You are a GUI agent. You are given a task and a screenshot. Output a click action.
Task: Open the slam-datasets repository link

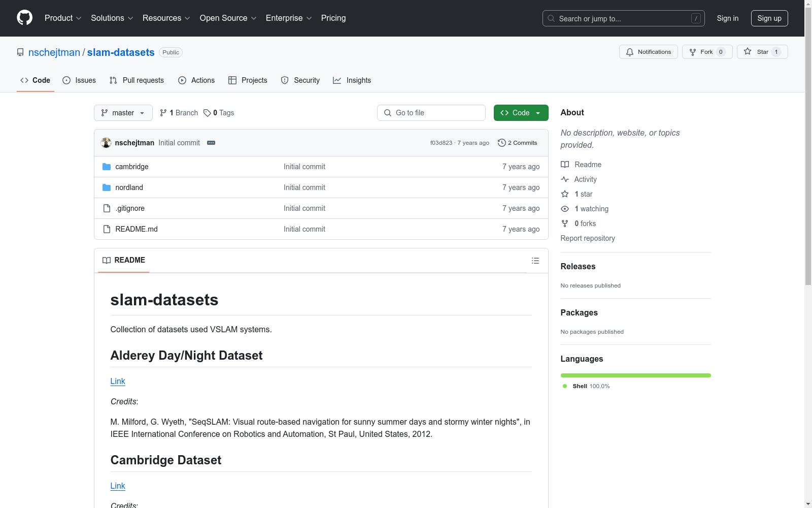coord(121,52)
